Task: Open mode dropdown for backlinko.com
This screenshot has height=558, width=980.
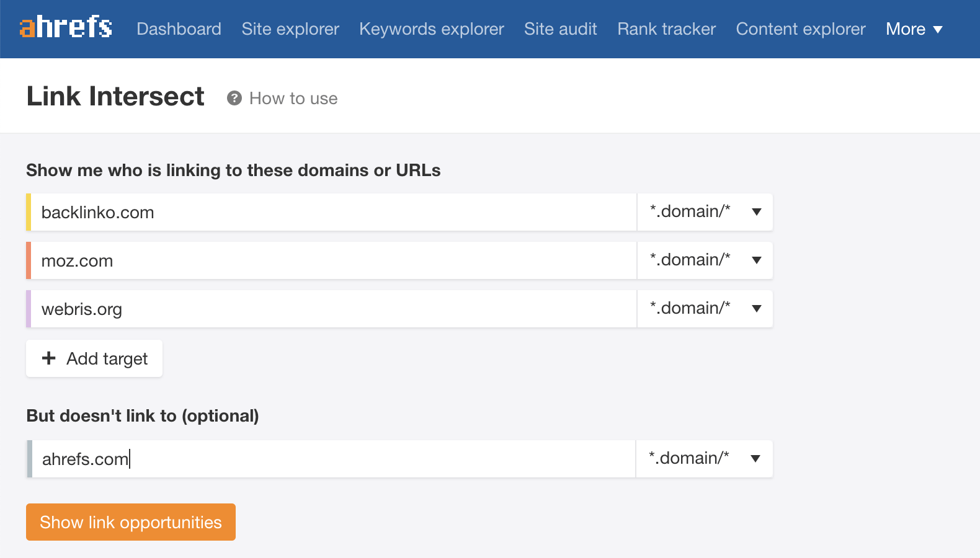Action: click(x=705, y=212)
